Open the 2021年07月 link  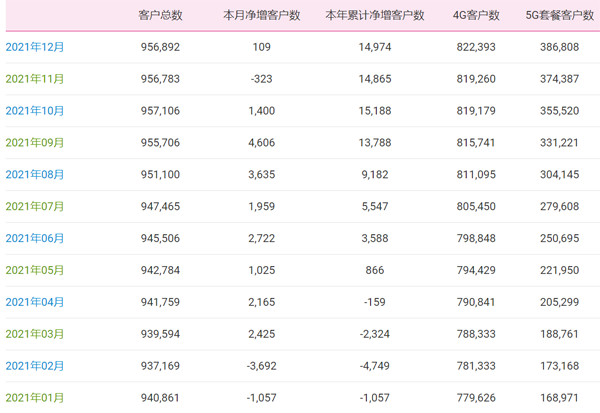[x=34, y=206]
